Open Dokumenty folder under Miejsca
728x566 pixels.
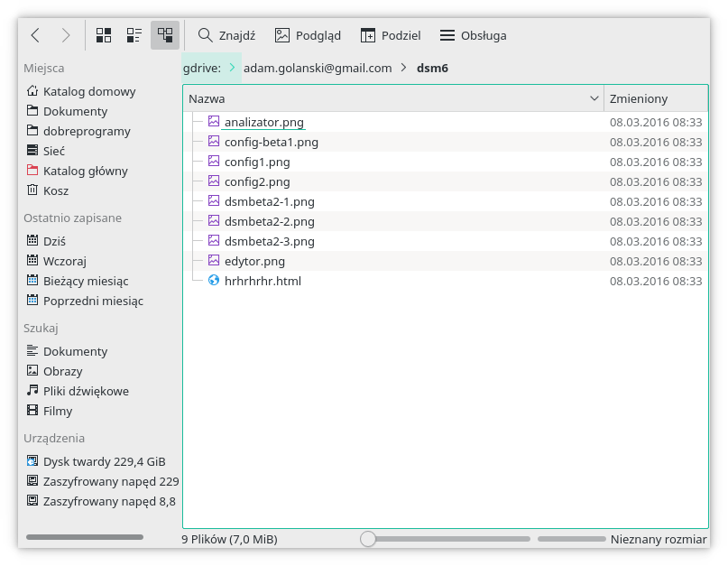(67, 112)
